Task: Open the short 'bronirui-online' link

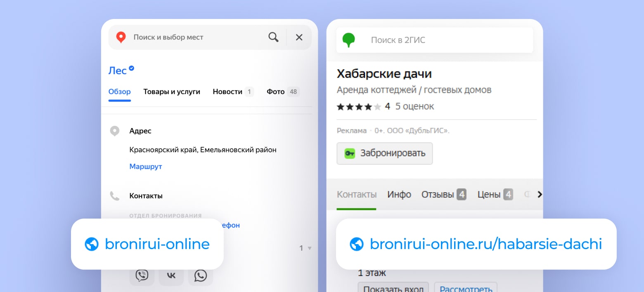Action: point(157,244)
